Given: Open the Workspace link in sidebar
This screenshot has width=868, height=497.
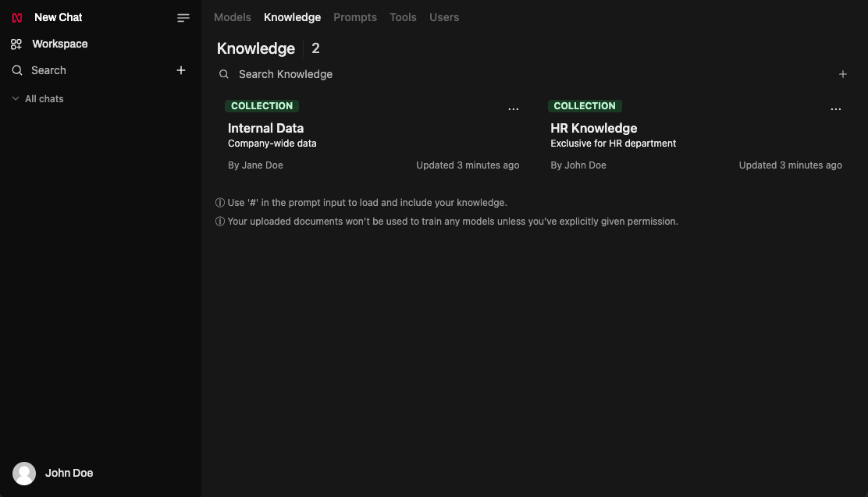Looking at the screenshot, I should (60, 44).
